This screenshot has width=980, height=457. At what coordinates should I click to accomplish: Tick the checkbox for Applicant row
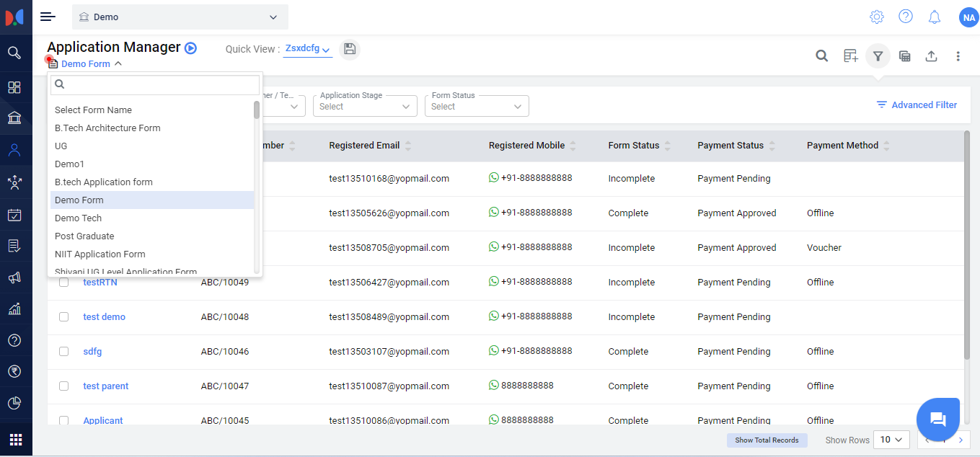63,420
